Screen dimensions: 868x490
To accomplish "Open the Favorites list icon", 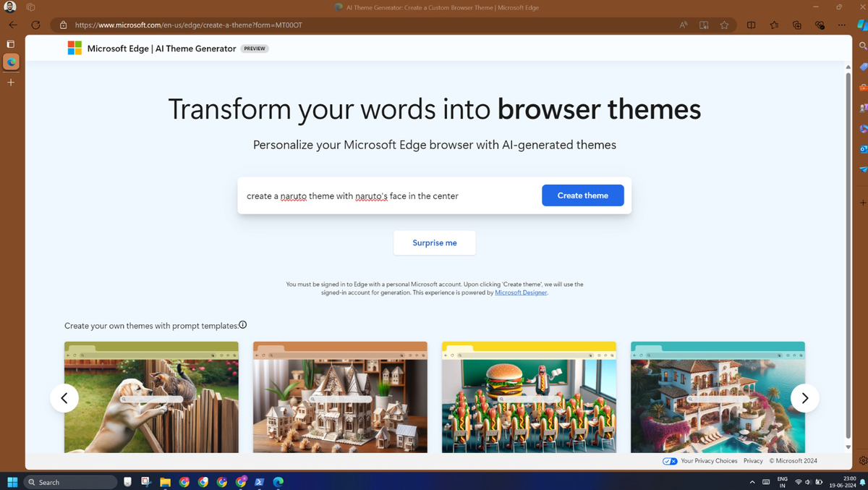I will (x=774, y=25).
